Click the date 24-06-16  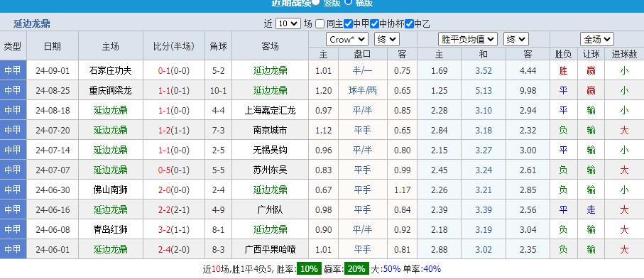(x=53, y=209)
